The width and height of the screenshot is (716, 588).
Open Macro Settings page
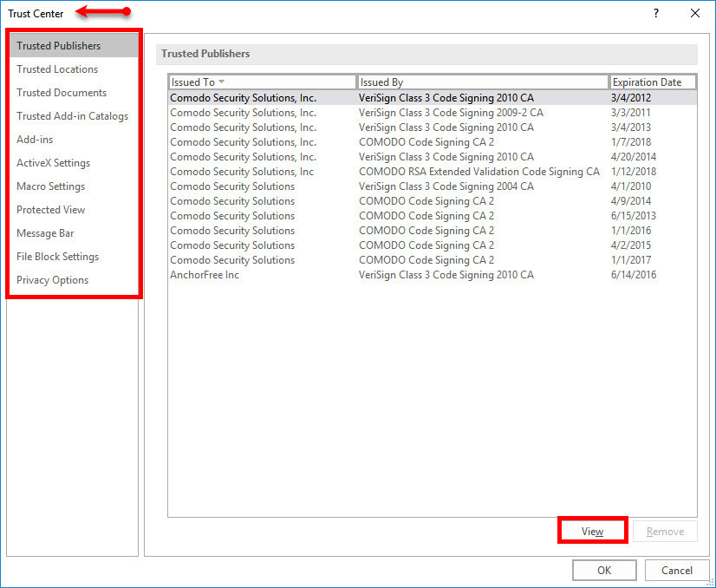pos(74,186)
